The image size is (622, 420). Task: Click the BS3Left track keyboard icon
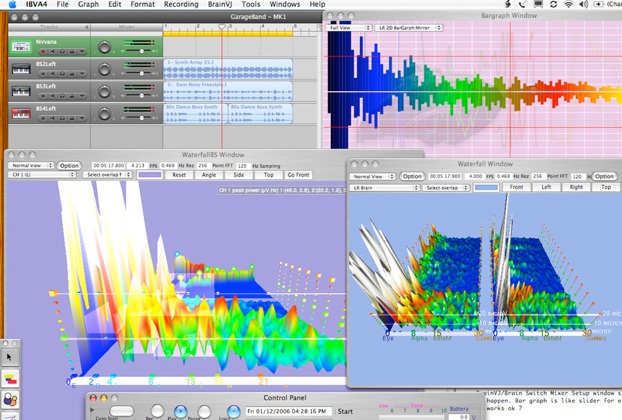[21, 91]
